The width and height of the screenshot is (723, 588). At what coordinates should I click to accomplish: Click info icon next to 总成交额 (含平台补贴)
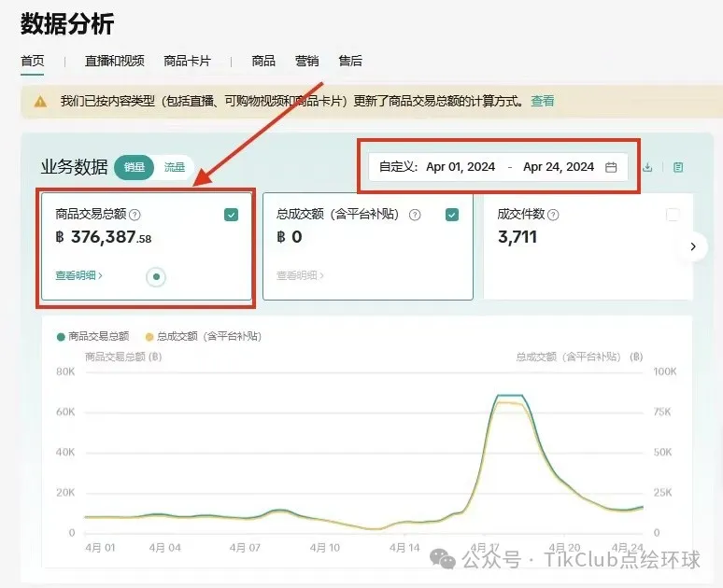click(x=415, y=215)
